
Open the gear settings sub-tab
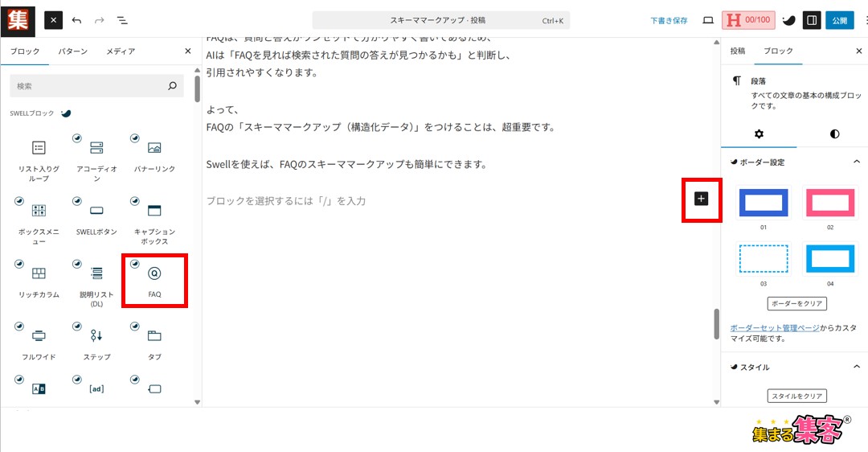(x=759, y=134)
